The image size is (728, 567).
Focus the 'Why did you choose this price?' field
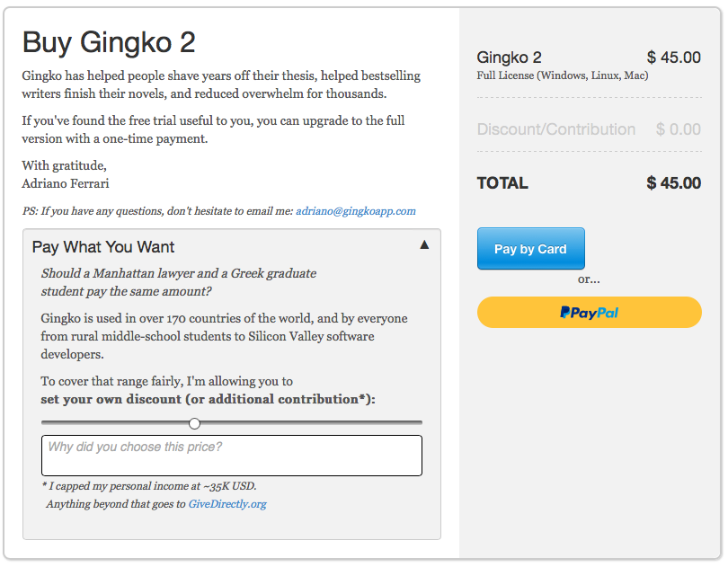[x=232, y=456]
